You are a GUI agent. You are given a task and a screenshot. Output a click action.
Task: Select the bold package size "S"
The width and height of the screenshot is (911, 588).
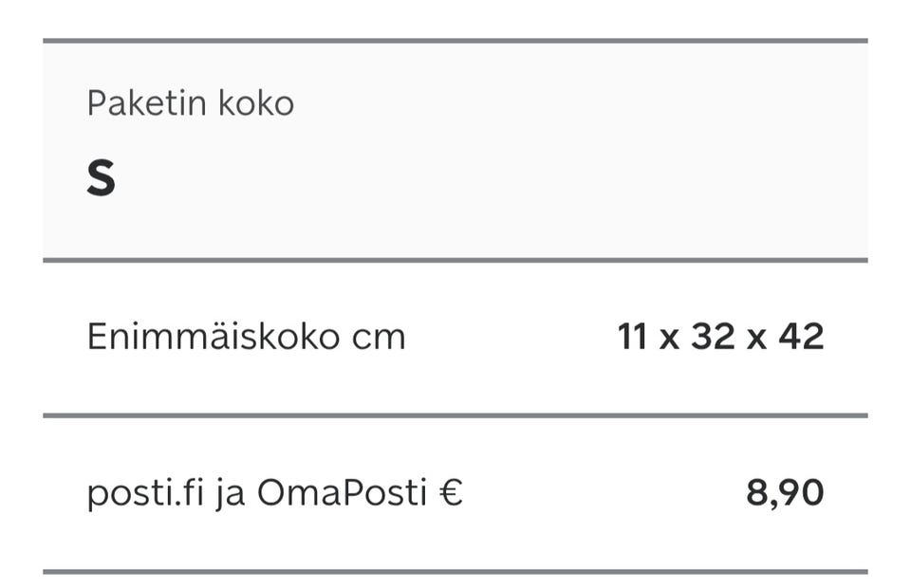[101, 178]
